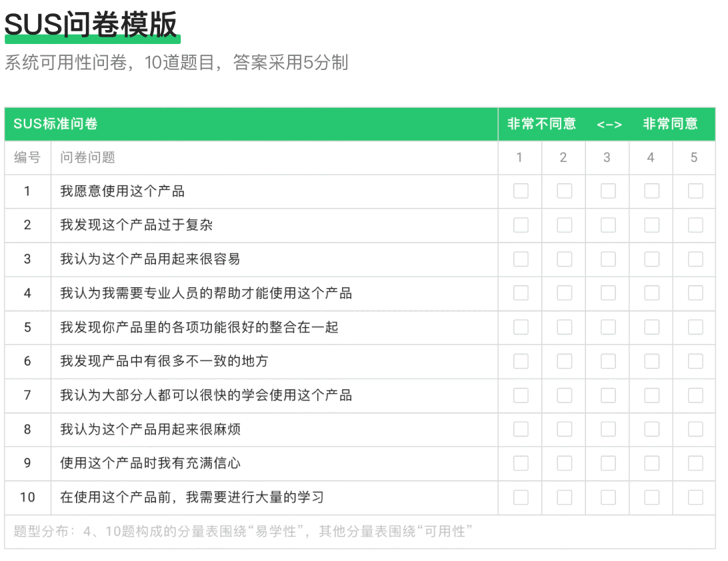
Task: Tick score 3 for question 2
Action: (608, 225)
